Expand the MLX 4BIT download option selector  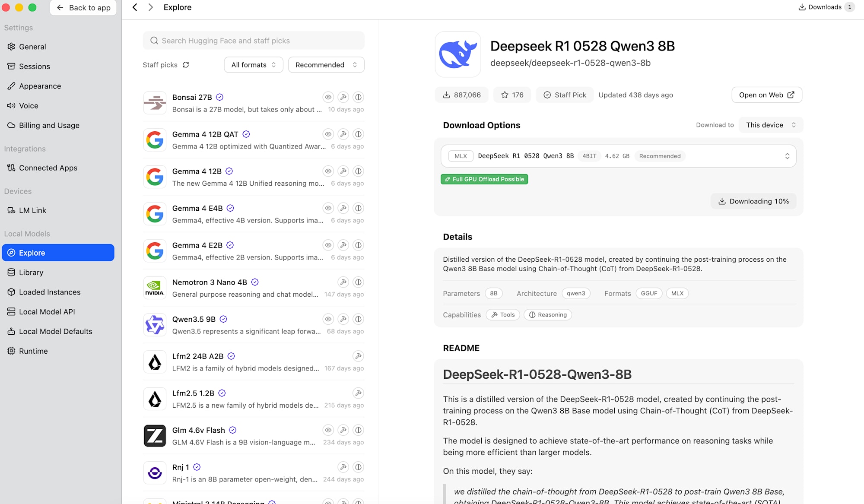[618, 156]
